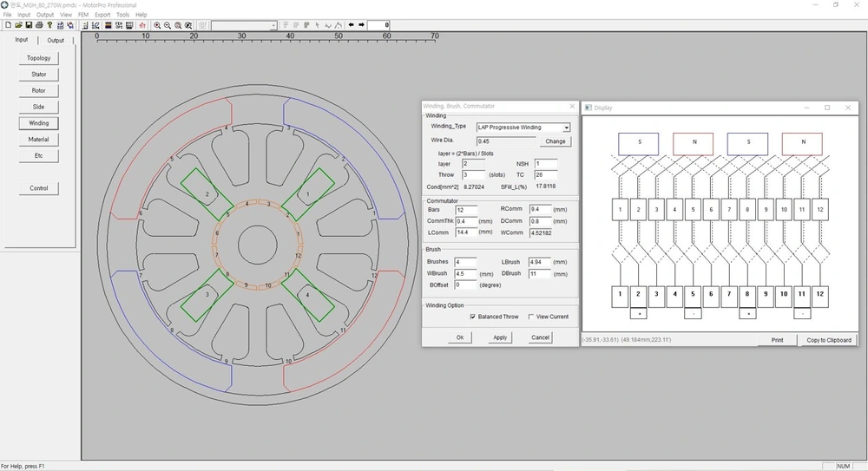868x471 pixels.
Task: Expand the Winding_Type dropdown
Action: [x=566, y=128]
